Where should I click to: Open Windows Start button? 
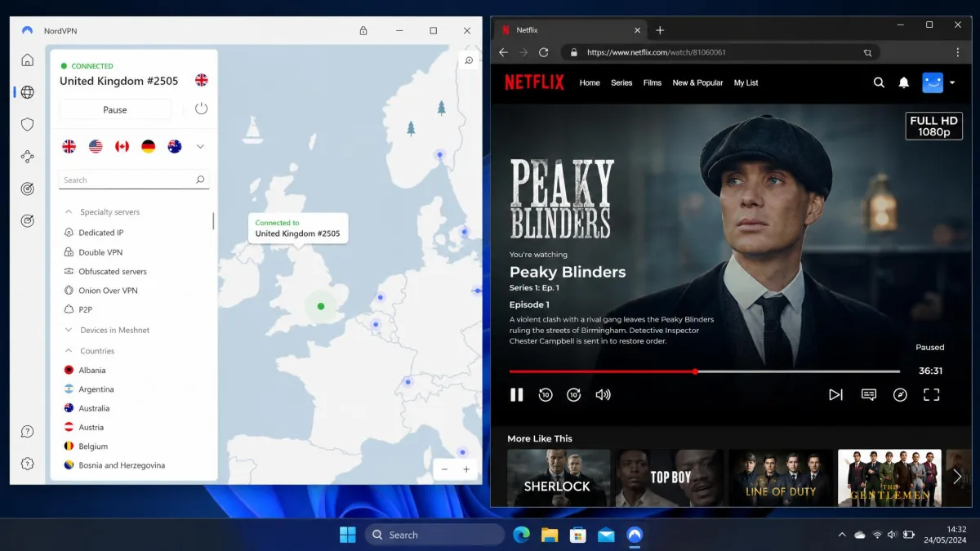click(348, 535)
